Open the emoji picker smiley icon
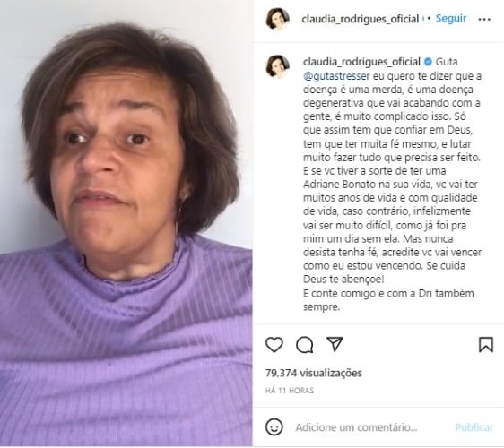Viewport: 504px width, 448px height. (x=274, y=427)
